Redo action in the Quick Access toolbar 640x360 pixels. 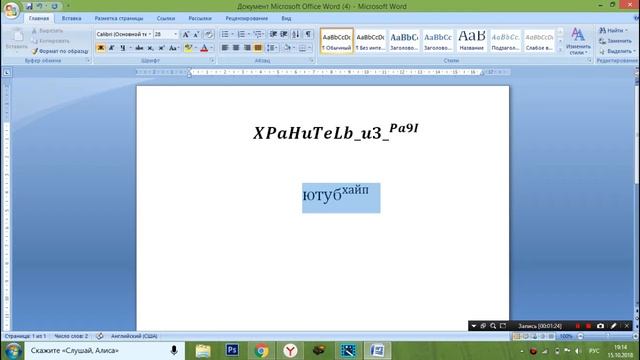[x=54, y=6]
